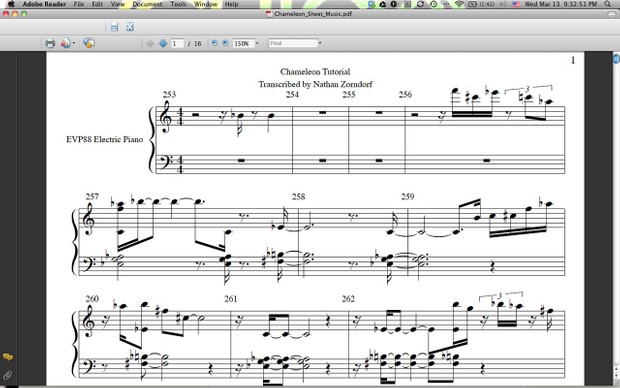The height and width of the screenshot is (388, 620).
Task: Click the date and time display
Action: [561, 4]
